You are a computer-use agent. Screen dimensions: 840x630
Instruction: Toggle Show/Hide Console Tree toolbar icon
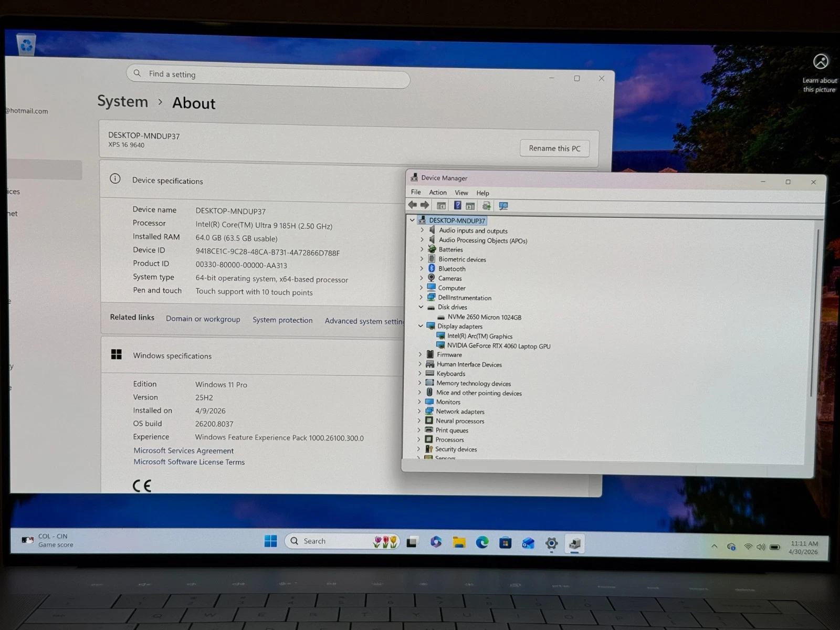tap(442, 206)
